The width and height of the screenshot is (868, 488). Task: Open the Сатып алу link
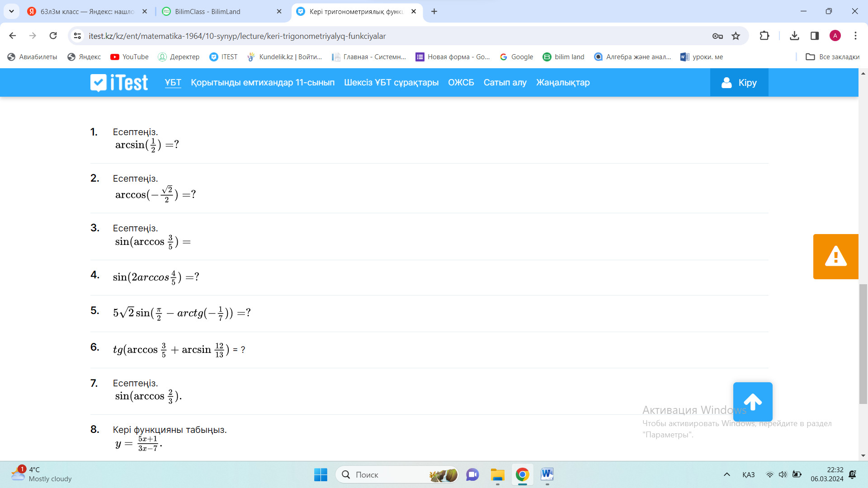(505, 83)
